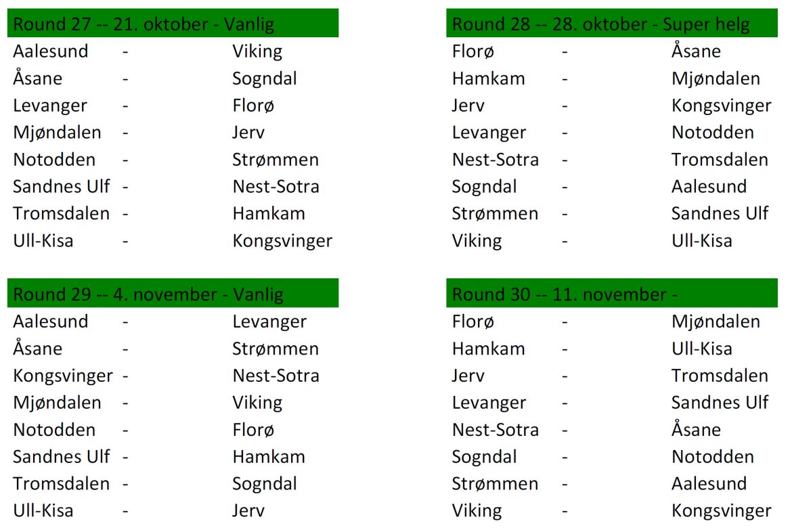The width and height of the screenshot is (792, 532).
Task: Select Strømmen home team in Round 30
Action: click(495, 484)
